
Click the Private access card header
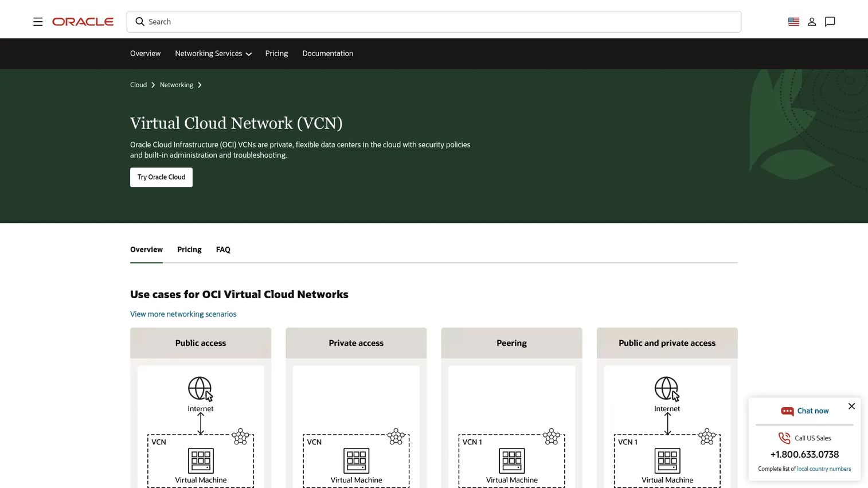356,343
